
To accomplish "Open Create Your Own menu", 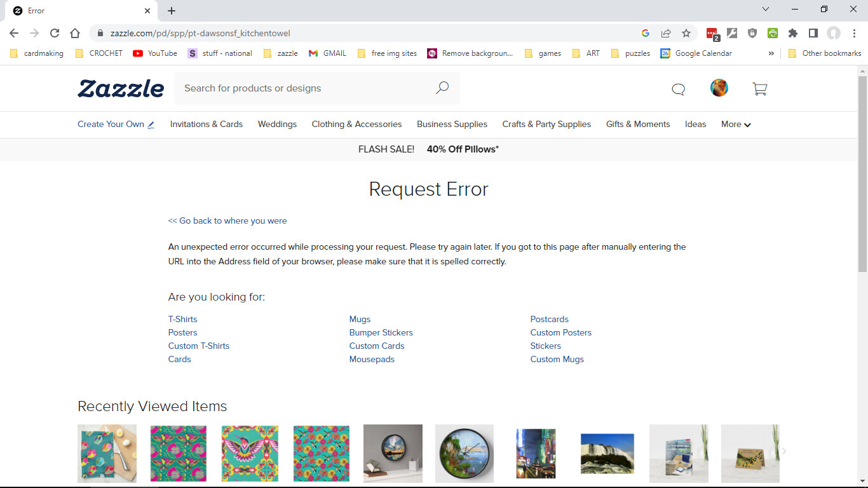I will 116,125.
